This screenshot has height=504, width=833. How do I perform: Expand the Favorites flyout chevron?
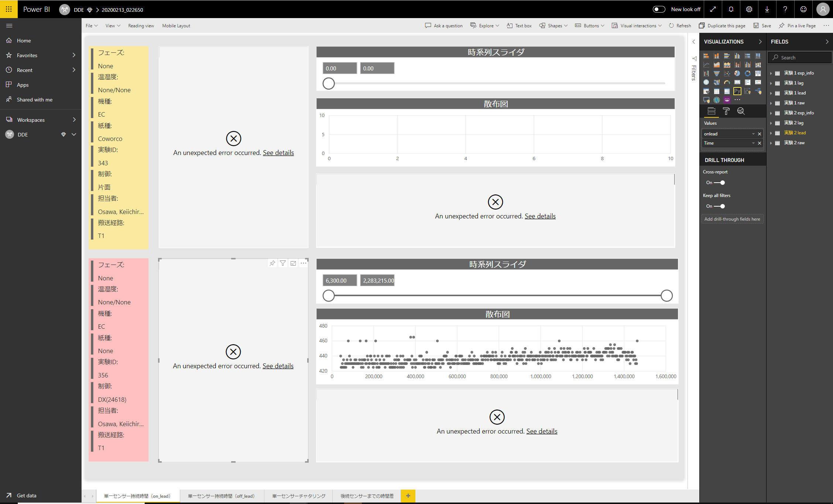pyautogui.click(x=74, y=55)
